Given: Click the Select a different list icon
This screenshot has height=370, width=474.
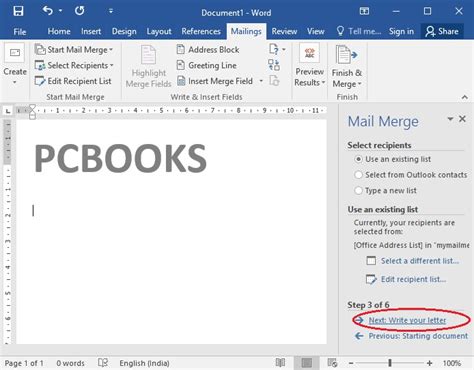Looking at the screenshot, I should (371, 261).
